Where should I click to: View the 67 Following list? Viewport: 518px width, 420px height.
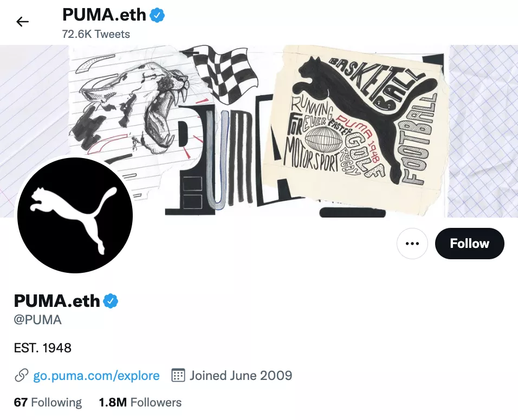(x=48, y=402)
